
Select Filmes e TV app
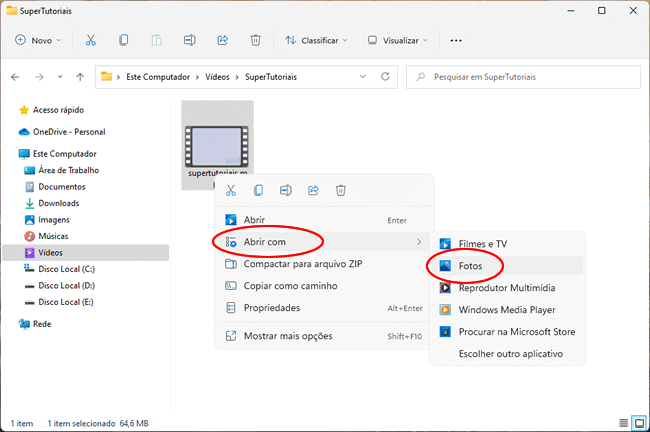(482, 244)
